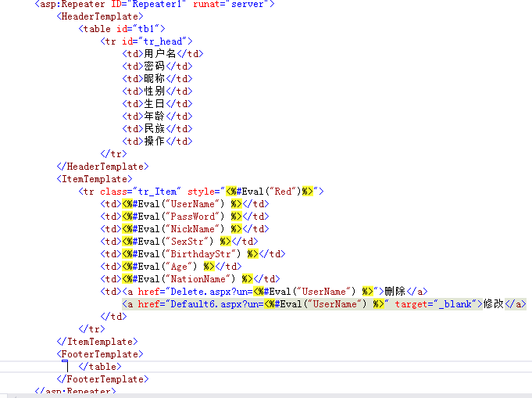
Task: Click the Eval("PassWord") cell line
Action: point(184,217)
